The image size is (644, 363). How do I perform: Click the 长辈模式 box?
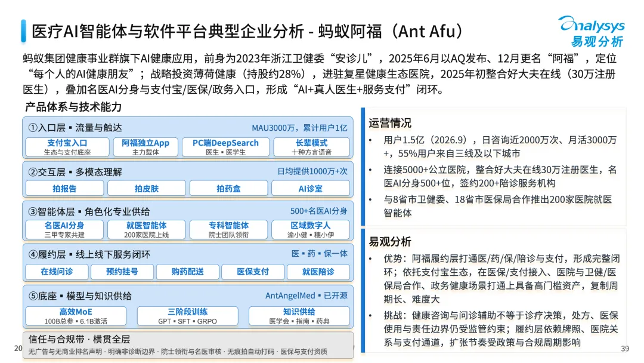(311, 147)
